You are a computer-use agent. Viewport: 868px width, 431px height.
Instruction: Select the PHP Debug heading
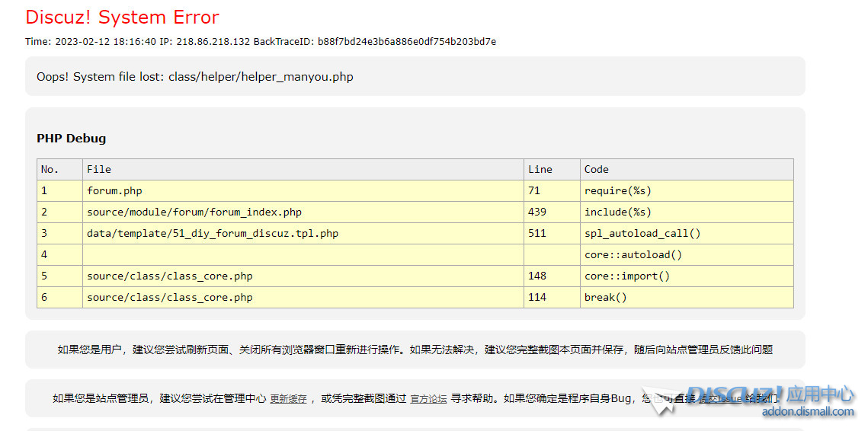point(72,139)
